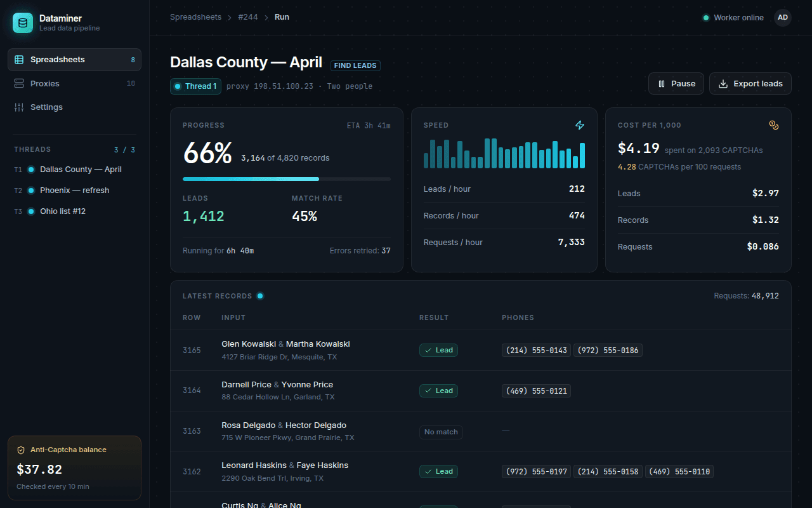Go to Spreadsheets breadcrumb link
This screenshot has height=508, width=812.
(195, 18)
